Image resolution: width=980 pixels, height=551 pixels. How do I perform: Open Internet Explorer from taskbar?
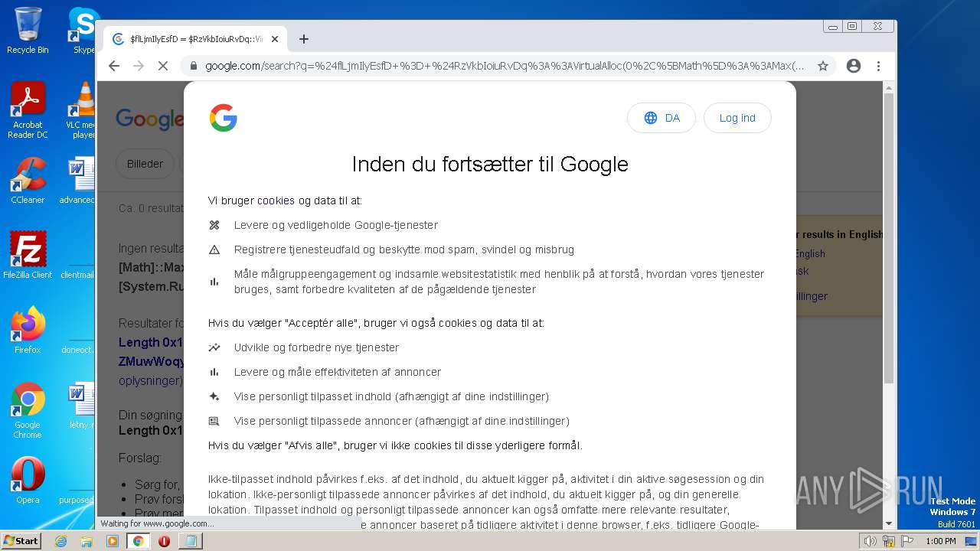coord(61,540)
